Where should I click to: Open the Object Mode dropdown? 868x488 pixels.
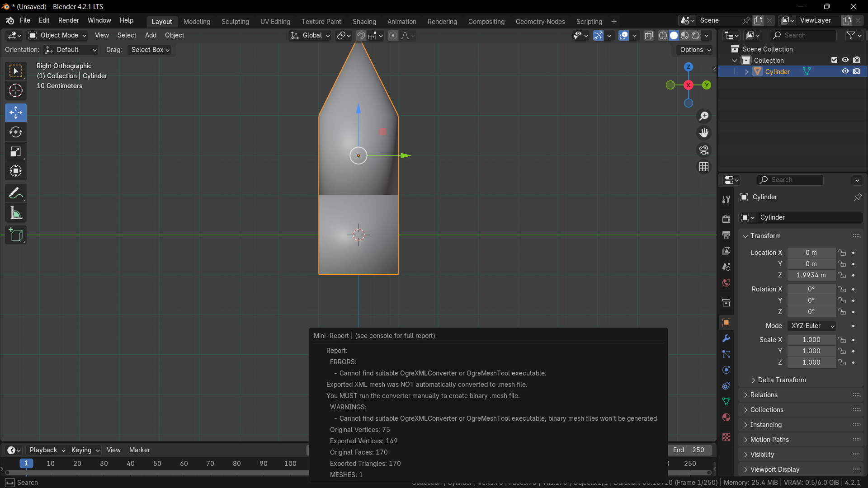[x=57, y=35]
